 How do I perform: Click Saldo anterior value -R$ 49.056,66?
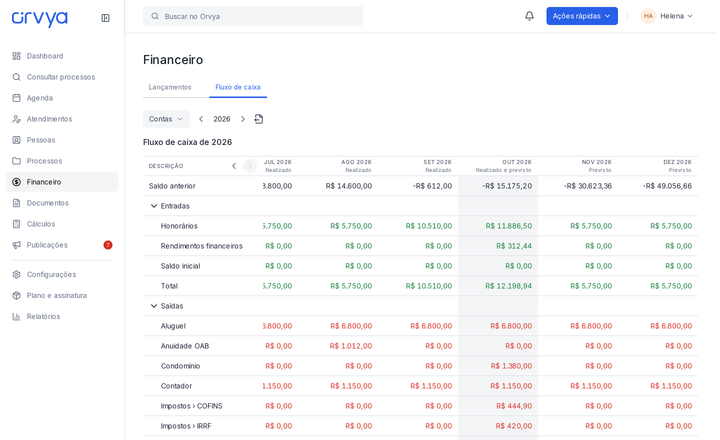click(667, 186)
